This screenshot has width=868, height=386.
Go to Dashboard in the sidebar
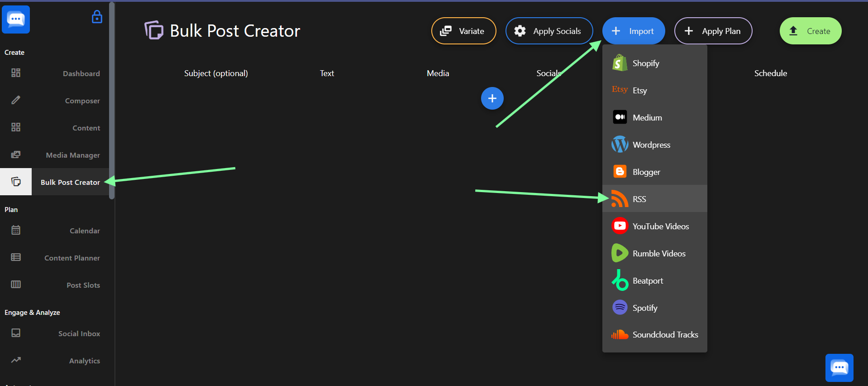click(54, 73)
